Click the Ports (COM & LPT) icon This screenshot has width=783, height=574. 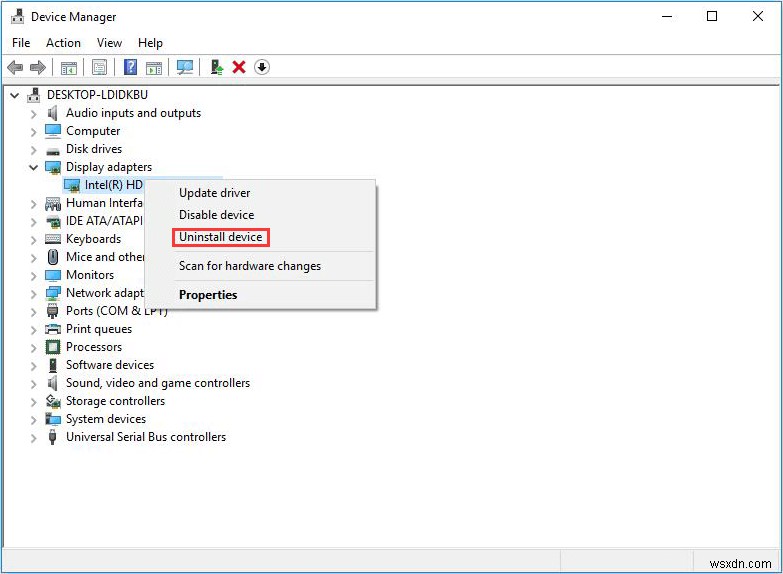52,311
